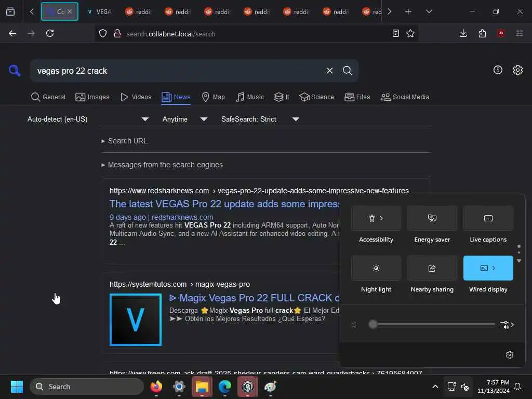Toggle Live captions quick setting
Viewport: 532px width, 399px height.
point(488,218)
